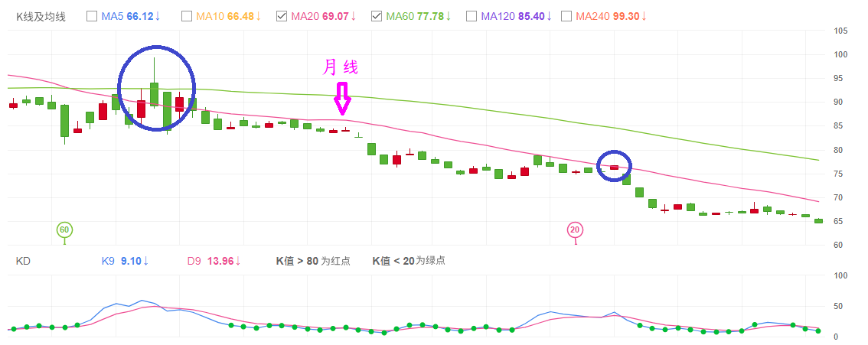Disable the MA60 checkbox
The image size is (868, 345).
[377, 16]
